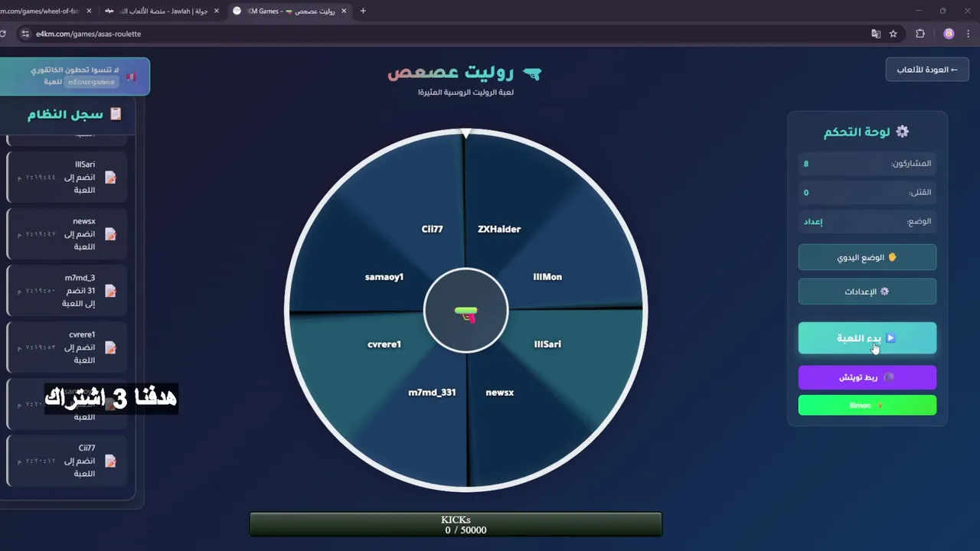Select the cvrere1 wheel segment
Viewport: 980px width, 551px height.
point(384,344)
